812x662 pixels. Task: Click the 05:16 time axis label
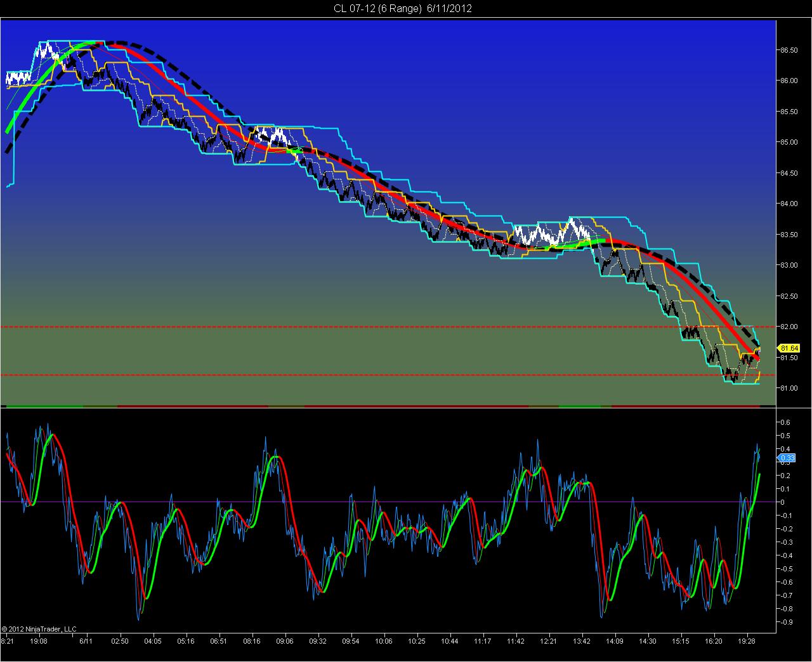click(x=186, y=641)
